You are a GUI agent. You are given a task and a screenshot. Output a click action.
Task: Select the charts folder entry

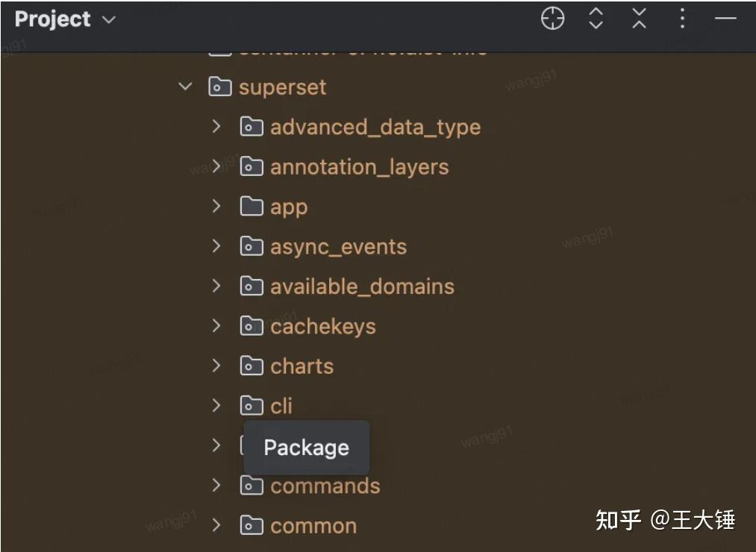click(302, 366)
